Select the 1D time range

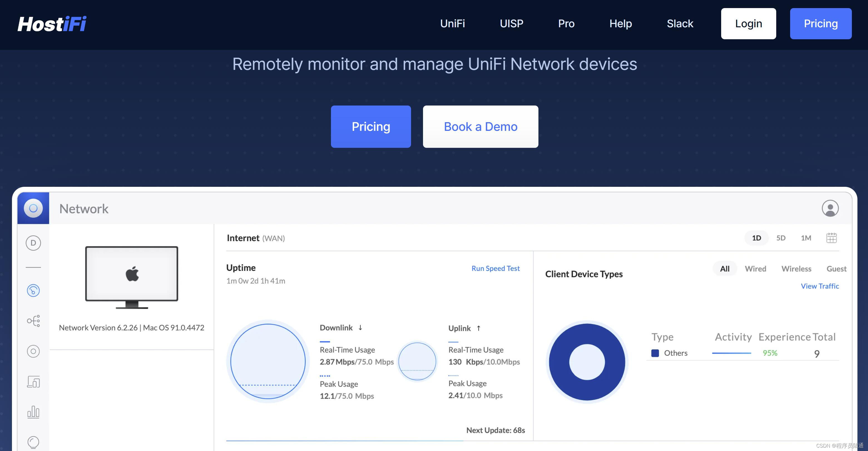[756, 238]
